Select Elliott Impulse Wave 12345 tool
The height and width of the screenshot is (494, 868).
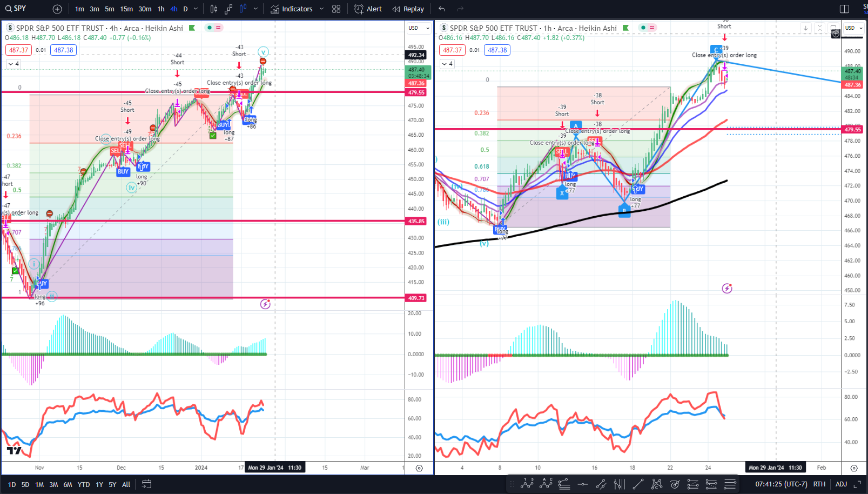click(x=527, y=484)
